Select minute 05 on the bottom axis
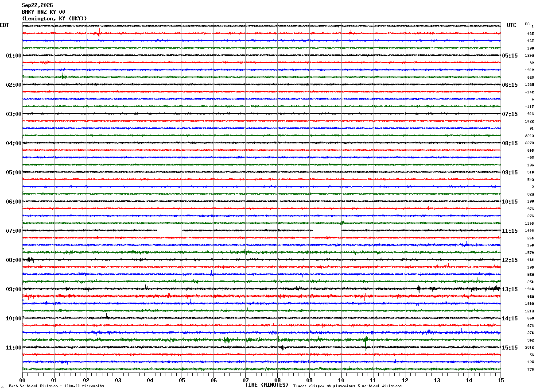This screenshot has width=536, height=392. (182, 380)
